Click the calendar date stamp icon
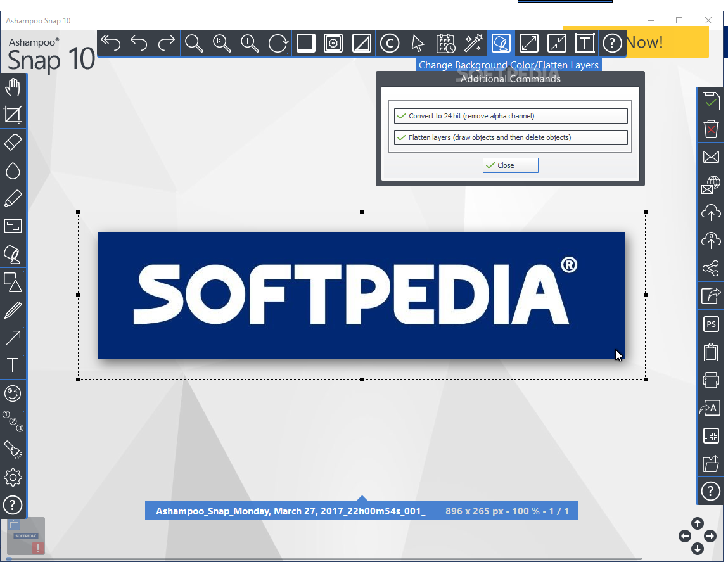 [x=445, y=43]
